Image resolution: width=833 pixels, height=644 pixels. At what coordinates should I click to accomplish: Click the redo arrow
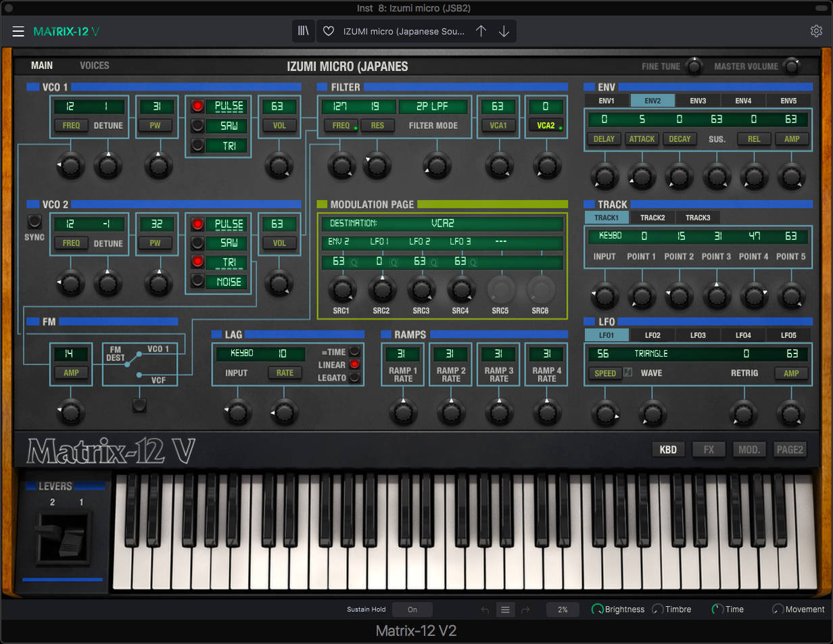click(x=525, y=610)
